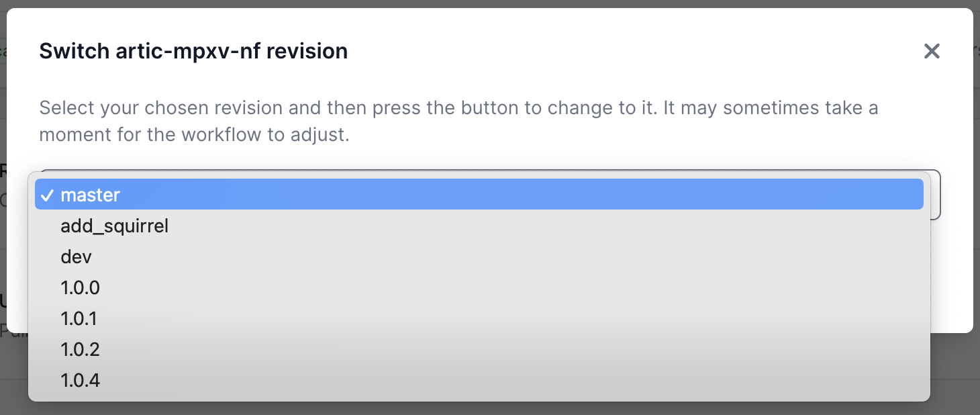
Task: Click white dialog area below the select box
Action: point(950,282)
